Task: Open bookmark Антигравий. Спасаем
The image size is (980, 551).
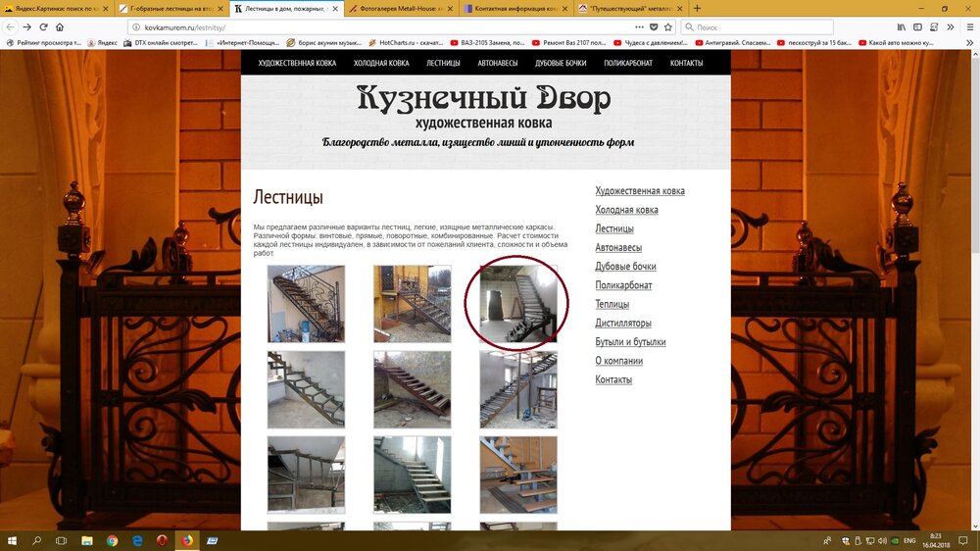Action: point(733,43)
